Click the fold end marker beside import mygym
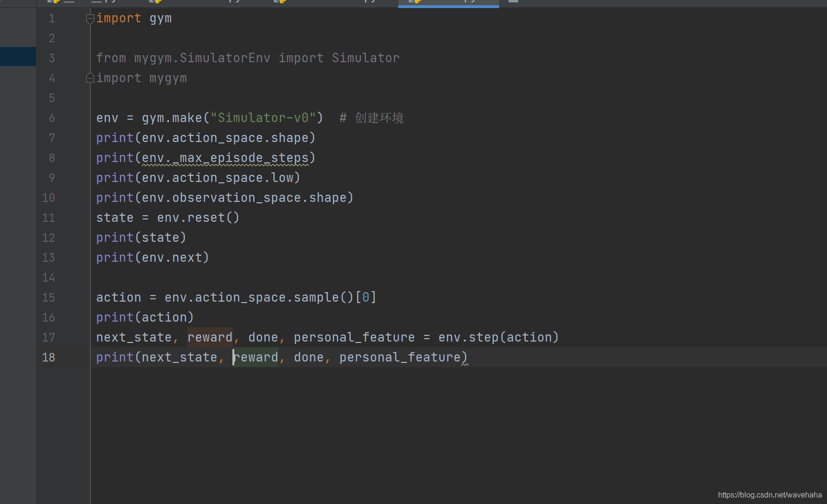Image resolution: width=827 pixels, height=504 pixels. 90,78
